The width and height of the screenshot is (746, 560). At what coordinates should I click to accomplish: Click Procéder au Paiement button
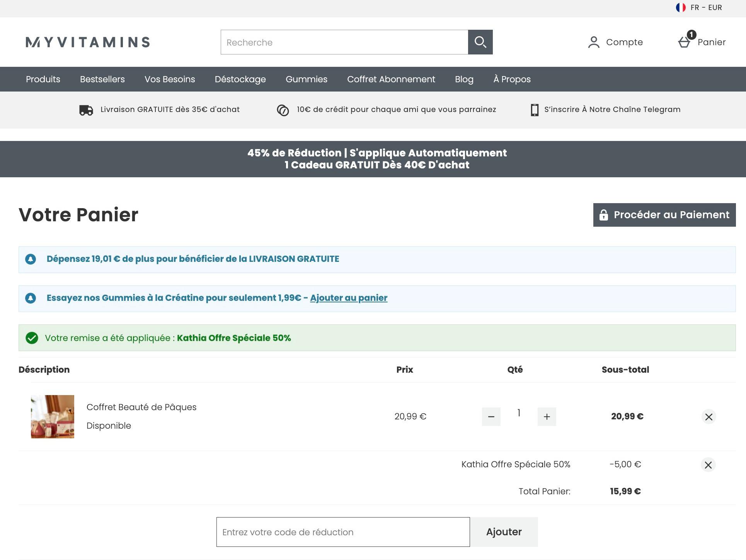664,215
